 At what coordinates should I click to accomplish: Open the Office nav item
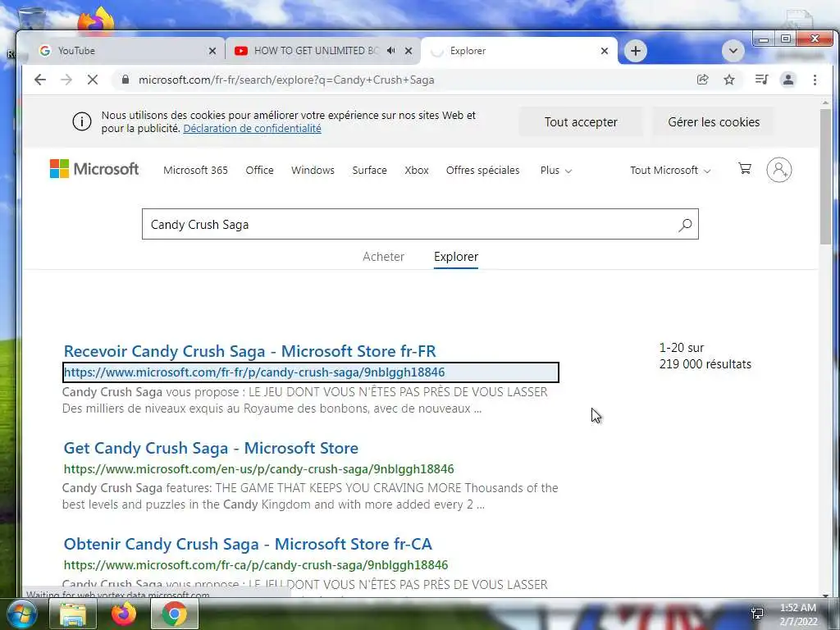tap(259, 171)
